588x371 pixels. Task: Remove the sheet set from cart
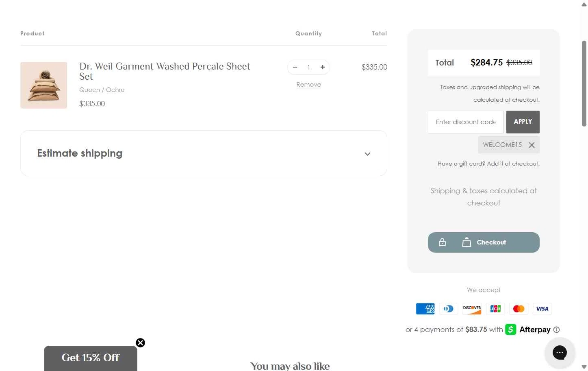(309, 85)
